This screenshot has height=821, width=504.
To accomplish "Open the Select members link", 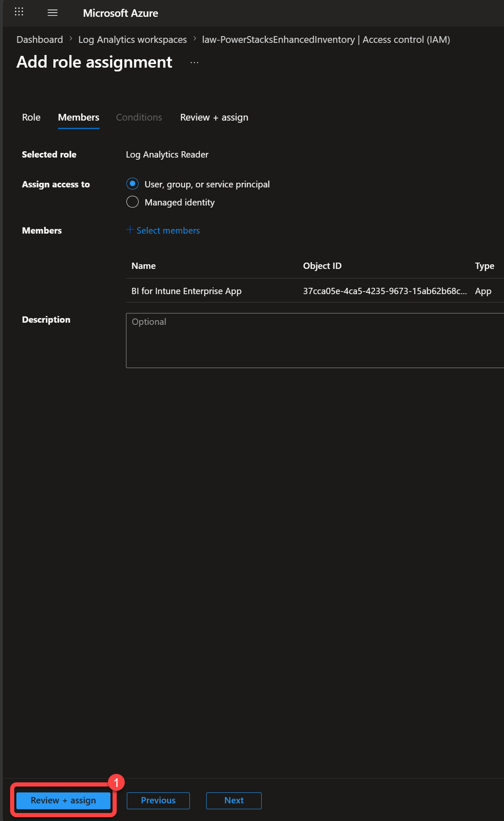I will pos(168,230).
